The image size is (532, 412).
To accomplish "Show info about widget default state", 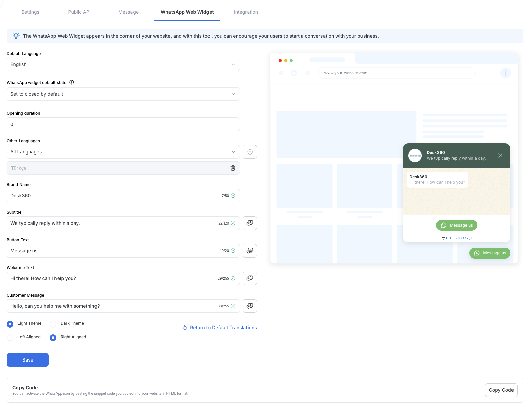I will pyautogui.click(x=72, y=82).
